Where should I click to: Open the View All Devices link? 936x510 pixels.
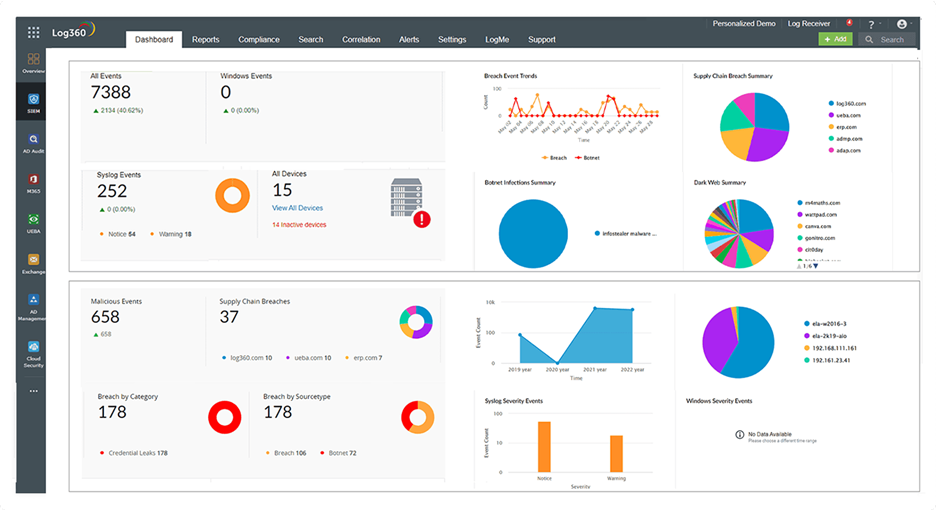[297, 208]
